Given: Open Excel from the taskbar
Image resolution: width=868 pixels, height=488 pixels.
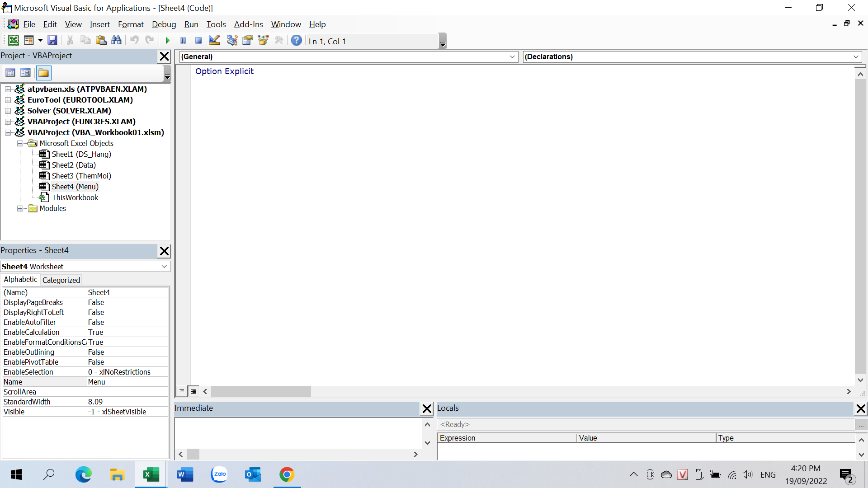Looking at the screenshot, I should coord(151,474).
